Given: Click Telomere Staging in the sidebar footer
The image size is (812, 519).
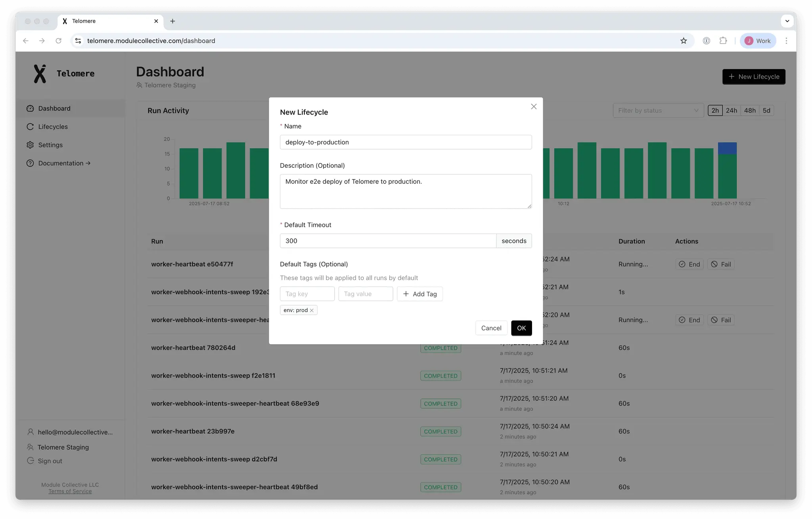Looking at the screenshot, I should (x=58, y=447).
